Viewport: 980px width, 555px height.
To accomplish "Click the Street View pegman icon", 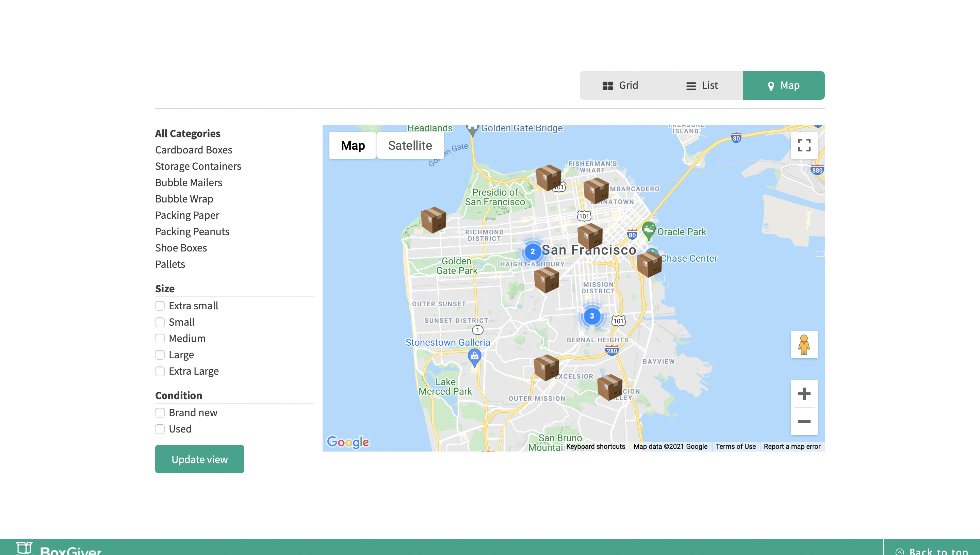I will [x=804, y=345].
